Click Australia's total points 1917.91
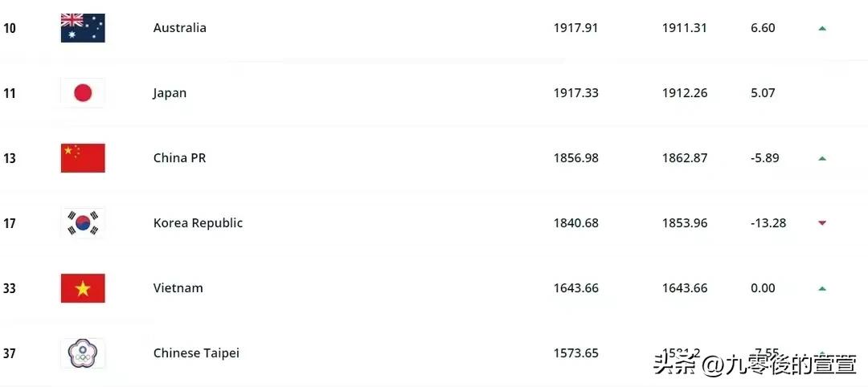This screenshot has height=387, width=868. pyautogui.click(x=575, y=28)
